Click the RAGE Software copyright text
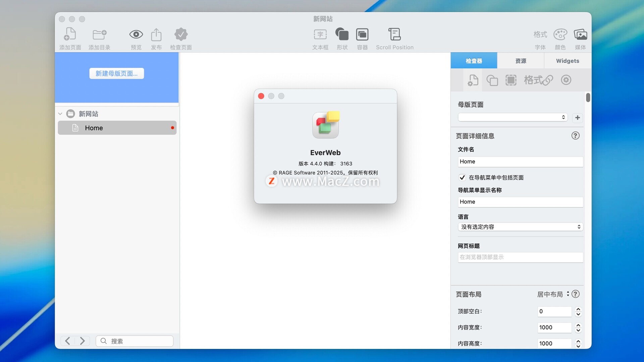The image size is (644, 362). pyautogui.click(x=325, y=173)
